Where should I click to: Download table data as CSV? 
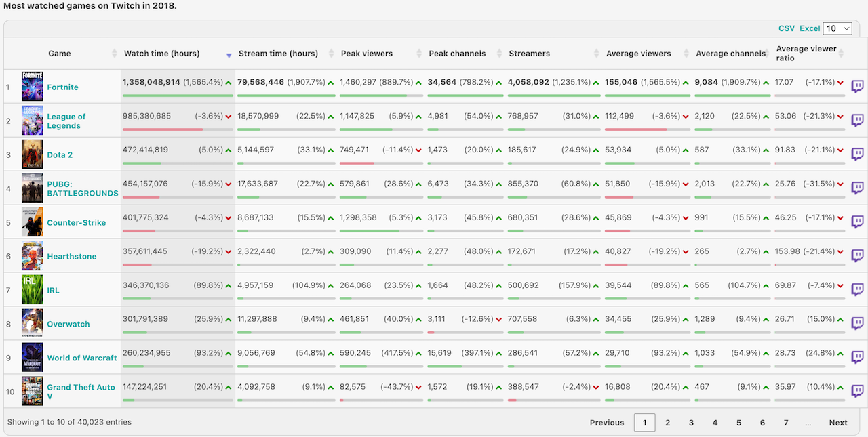(787, 28)
